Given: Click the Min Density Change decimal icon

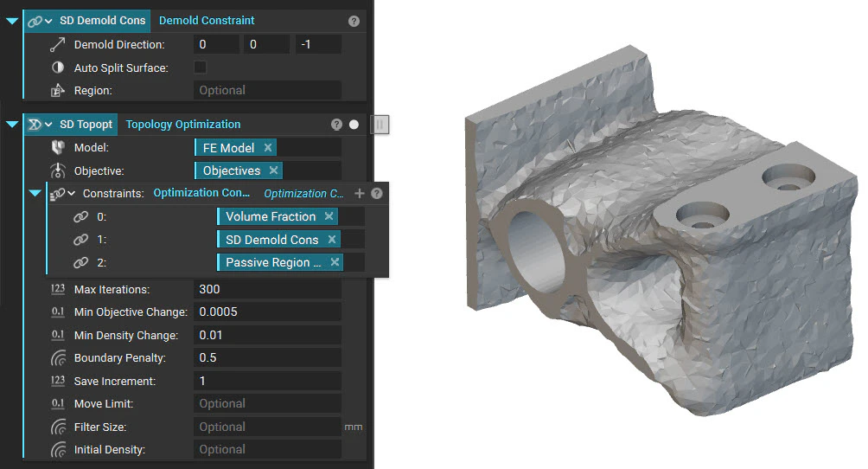Looking at the screenshot, I should [58, 335].
